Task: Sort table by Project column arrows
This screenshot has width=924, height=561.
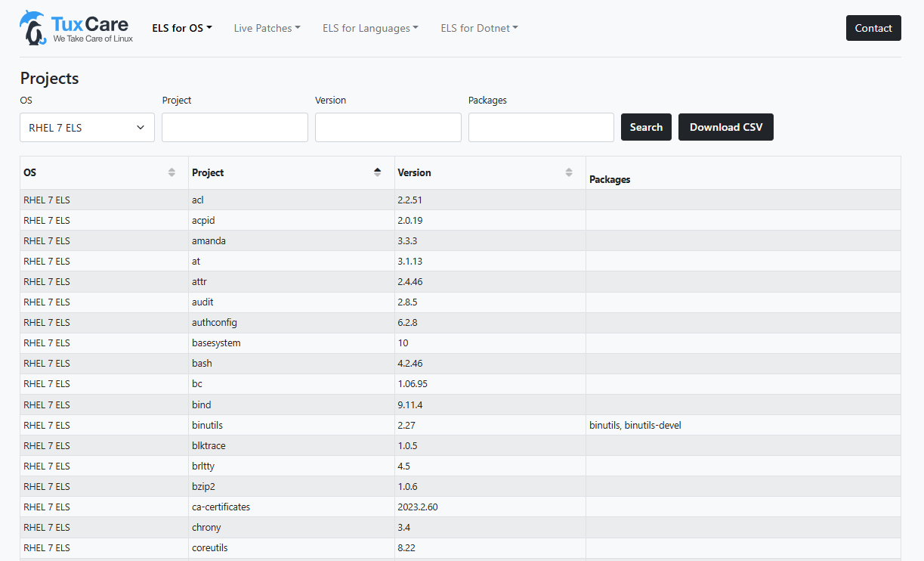Action: coord(377,172)
